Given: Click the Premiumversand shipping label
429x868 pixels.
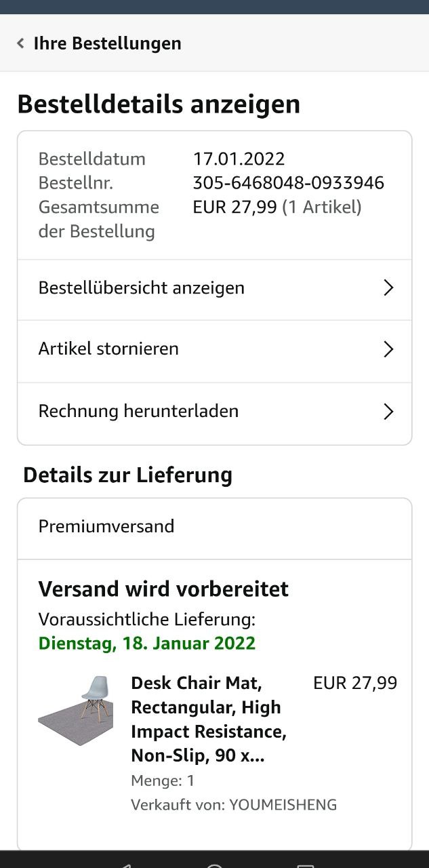Looking at the screenshot, I should click(106, 526).
